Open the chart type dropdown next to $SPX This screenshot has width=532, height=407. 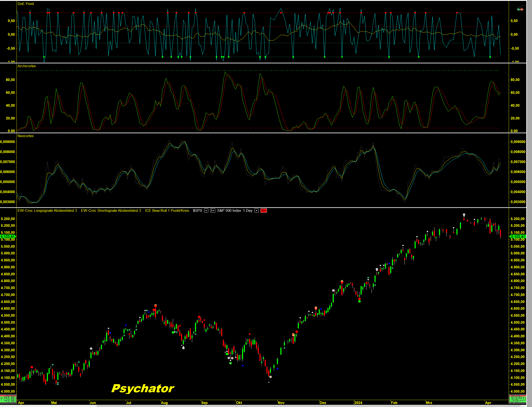point(213,210)
